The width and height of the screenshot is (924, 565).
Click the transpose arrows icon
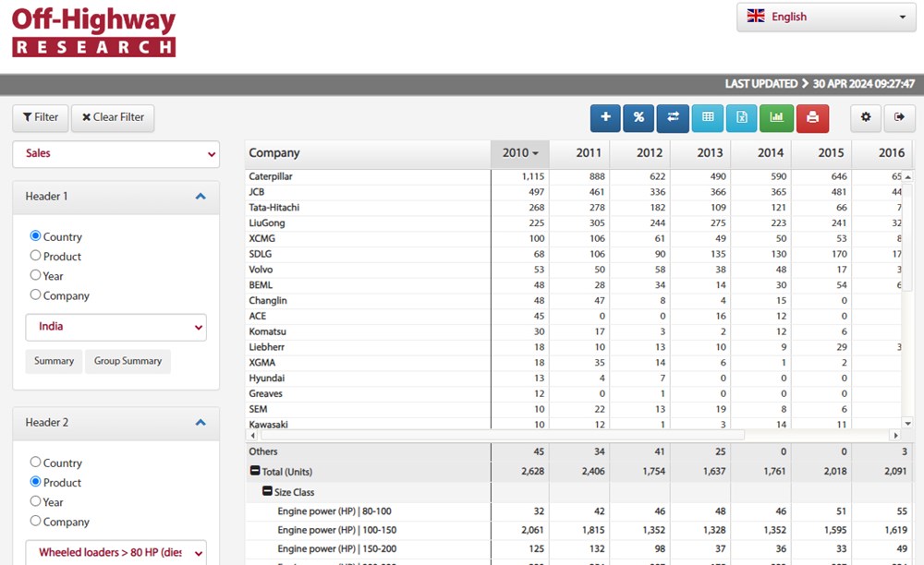(x=672, y=118)
